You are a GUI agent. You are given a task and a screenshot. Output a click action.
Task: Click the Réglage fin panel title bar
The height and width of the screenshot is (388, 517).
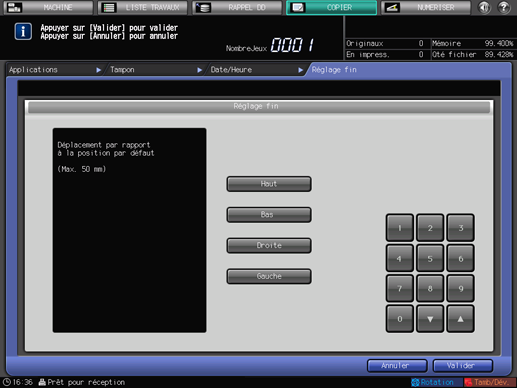point(259,107)
